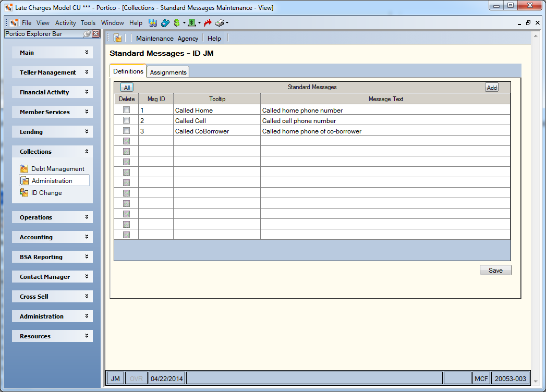The height and width of the screenshot is (392, 546).
Task: Click the Save button
Action: tap(495, 271)
